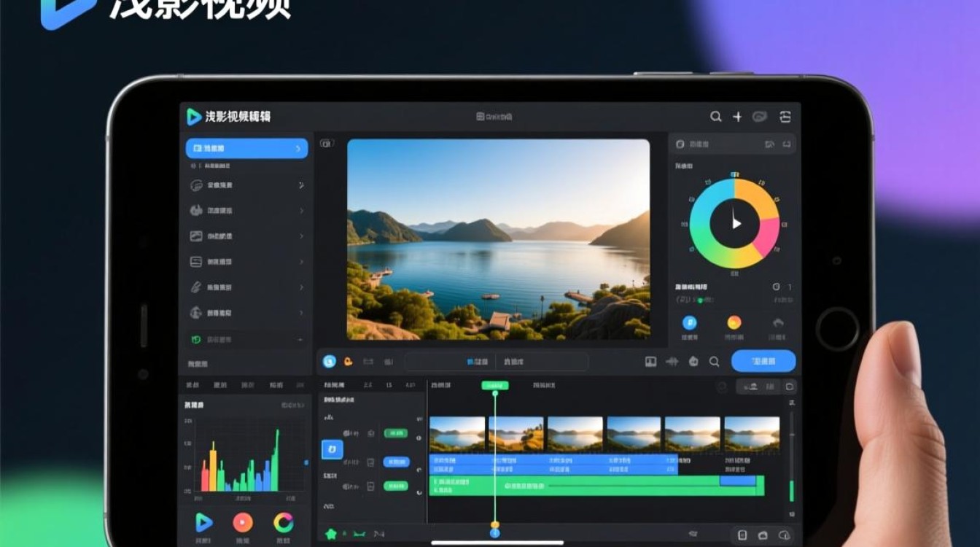Click the waveform audio icon in the toolbar
This screenshot has width=980, height=547.
(672, 361)
